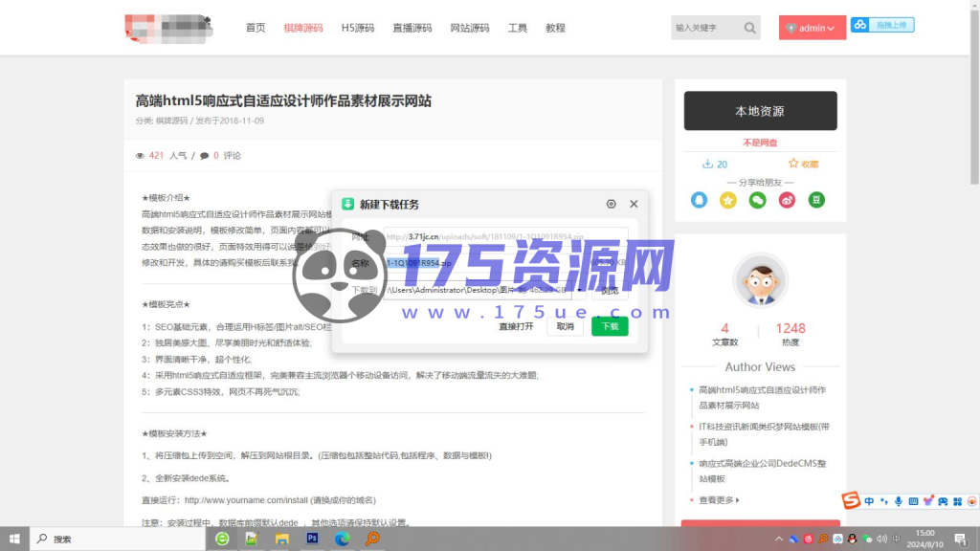Click the volume speaker tray icon

881,539
